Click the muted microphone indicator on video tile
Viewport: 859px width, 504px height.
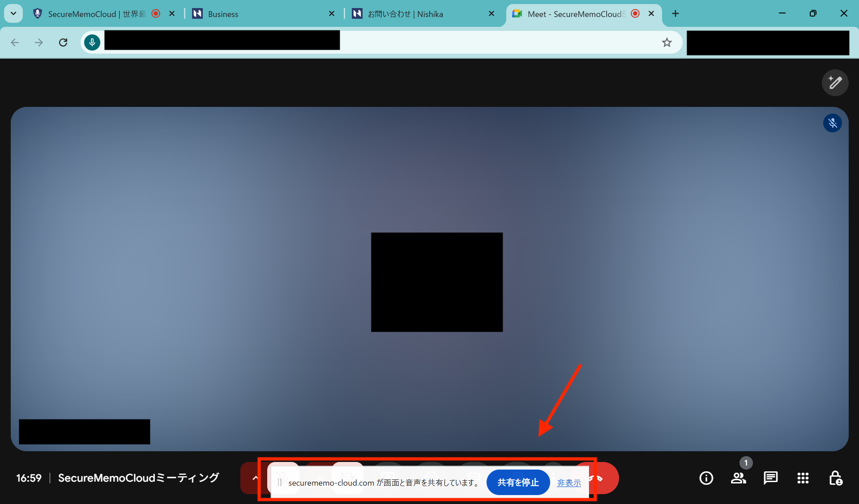tap(832, 123)
